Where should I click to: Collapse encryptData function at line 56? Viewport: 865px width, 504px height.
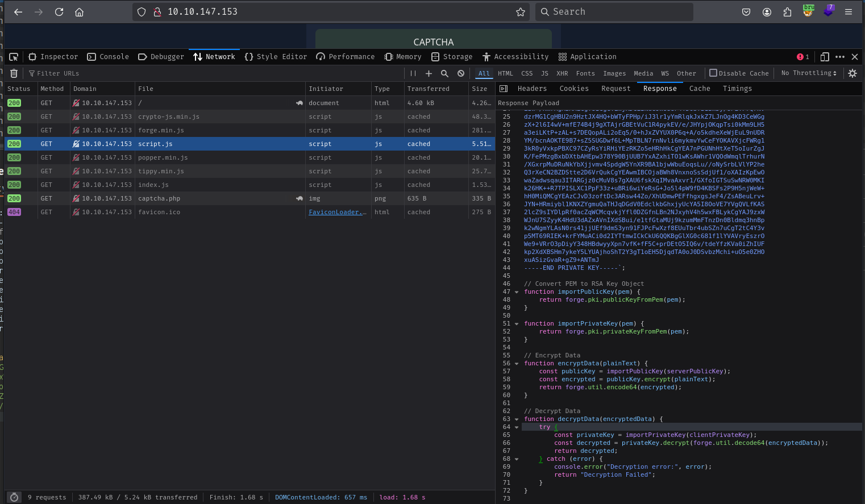tap(517, 364)
